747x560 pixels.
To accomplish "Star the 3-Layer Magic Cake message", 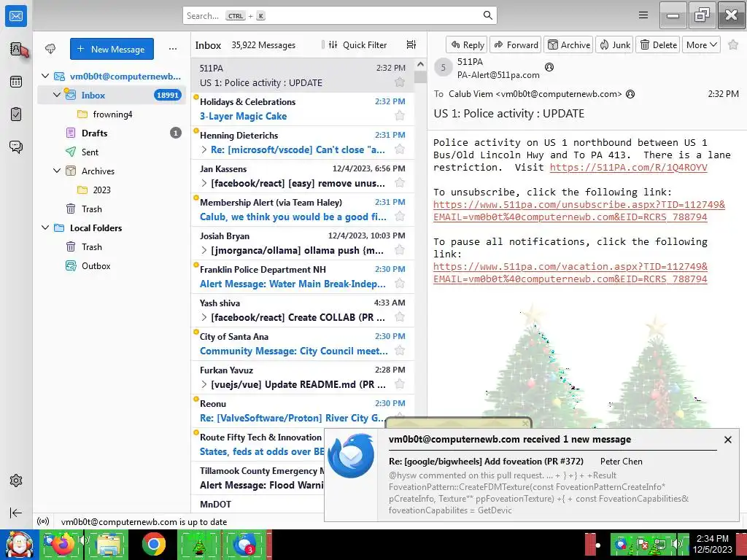I will point(400,115).
